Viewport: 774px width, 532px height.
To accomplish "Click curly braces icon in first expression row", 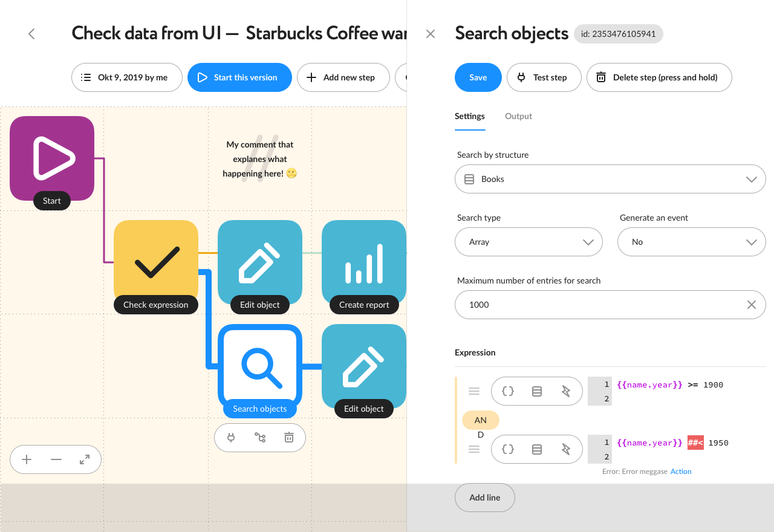I will pyautogui.click(x=508, y=391).
